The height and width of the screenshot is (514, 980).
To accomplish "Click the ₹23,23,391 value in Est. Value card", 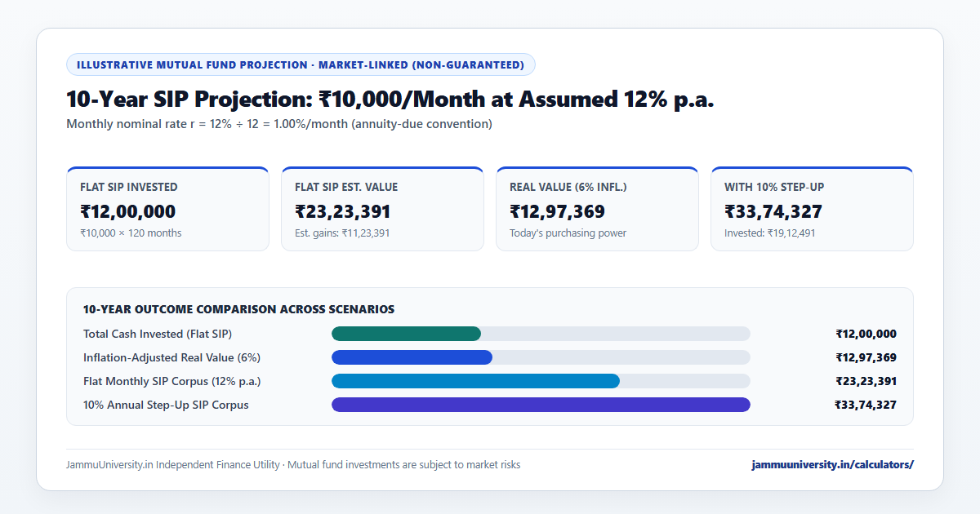I will (343, 212).
